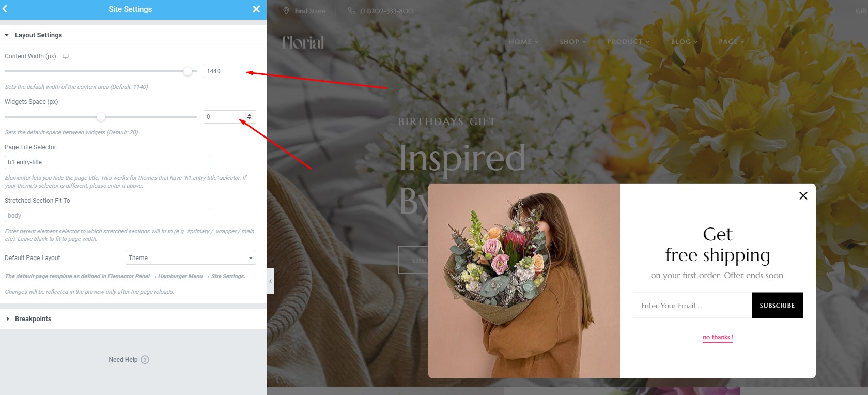This screenshot has width=868, height=395.
Task: Open the BLOG menu in the navigation
Action: pyautogui.click(x=685, y=42)
